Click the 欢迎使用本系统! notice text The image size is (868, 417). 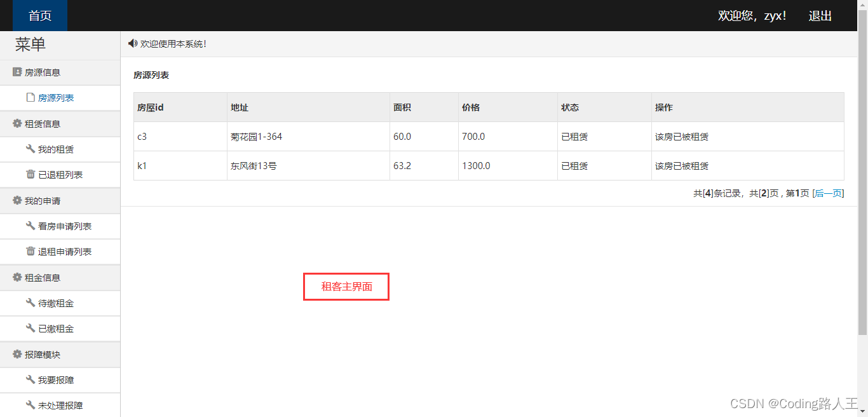(173, 44)
